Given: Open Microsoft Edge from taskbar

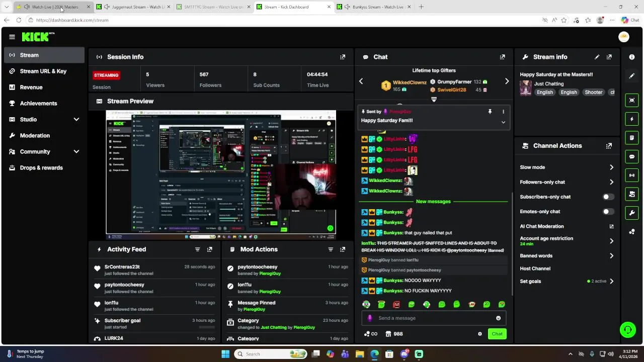Looking at the screenshot, I should point(374,354).
